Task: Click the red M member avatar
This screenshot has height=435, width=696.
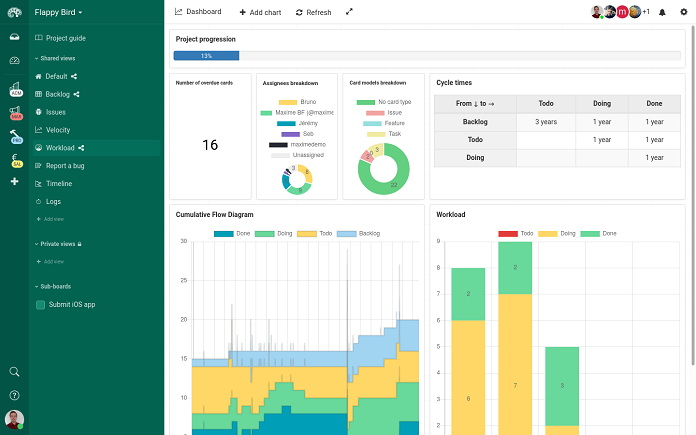Action: click(x=622, y=12)
